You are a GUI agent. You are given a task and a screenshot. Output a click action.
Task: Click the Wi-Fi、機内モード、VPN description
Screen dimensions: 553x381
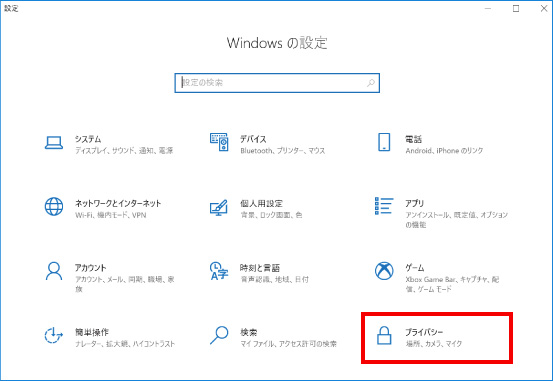tap(111, 215)
